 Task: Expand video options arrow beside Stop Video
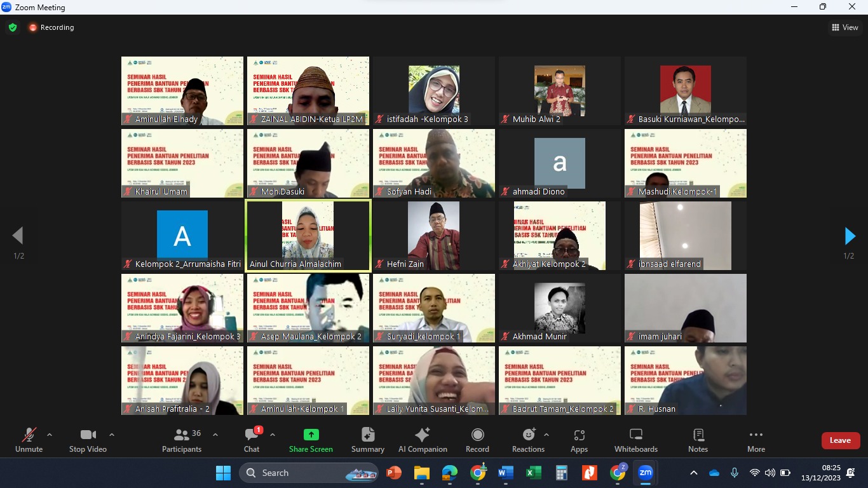click(112, 435)
